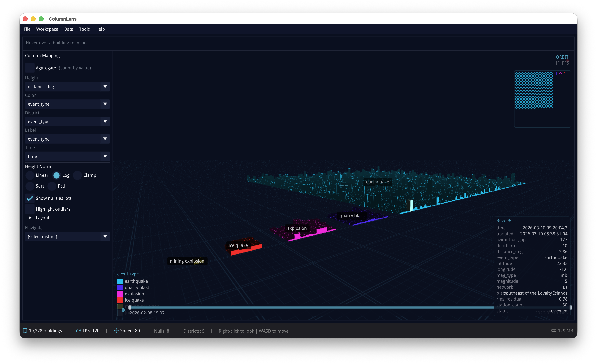Open the Height distance_deg dropdown

click(x=67, y=87)
